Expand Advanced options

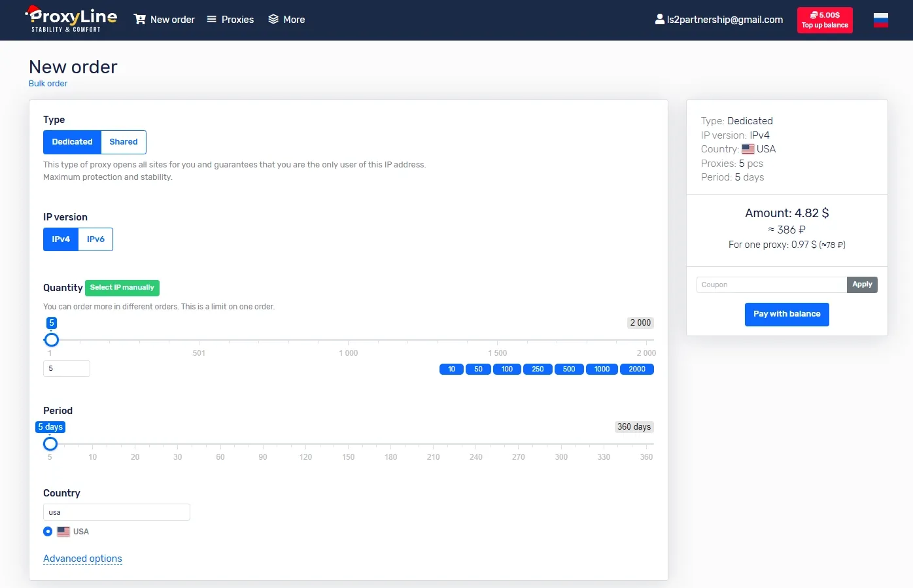pos(82,559)
